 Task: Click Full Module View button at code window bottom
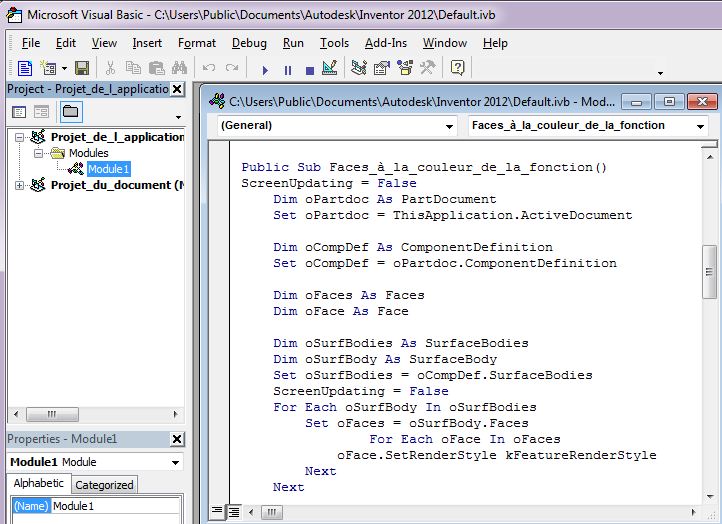click(234, 511)
